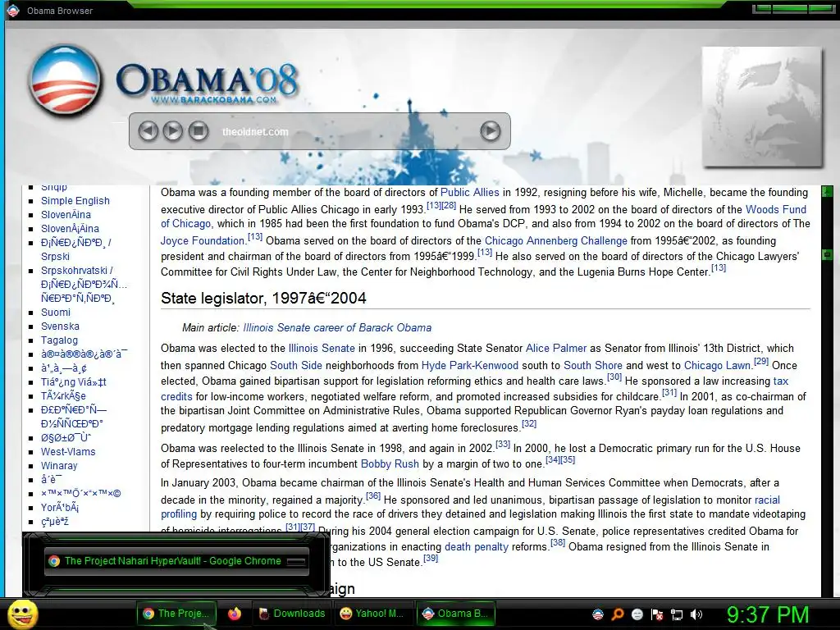This screenshot has height=630, width=840.
Task: Click the Forward play arrow beside Back
Action: point(172,130)
